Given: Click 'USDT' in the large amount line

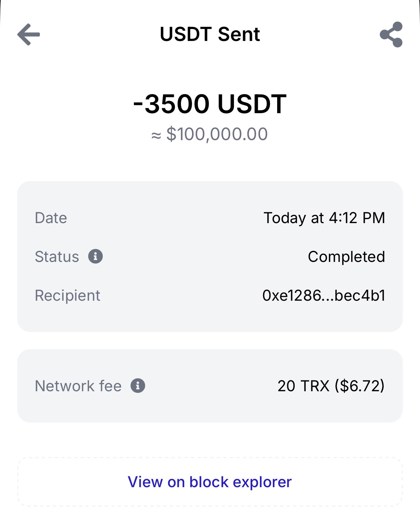Looking at the screenshot, I should click(252, 104).
